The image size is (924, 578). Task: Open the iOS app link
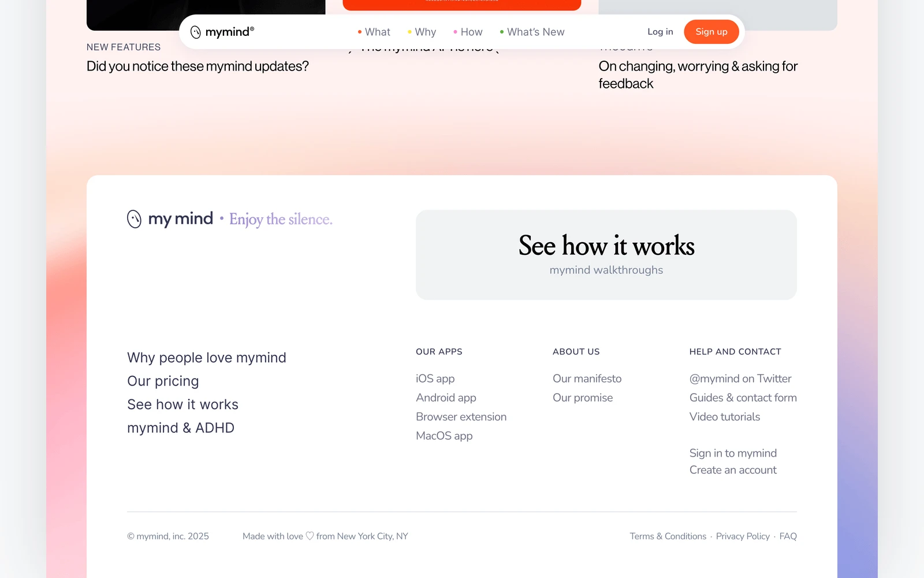(435, 379)
